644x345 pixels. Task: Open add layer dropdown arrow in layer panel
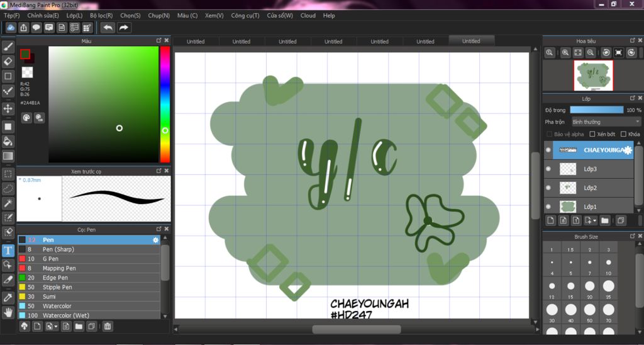tap(595, 221)
